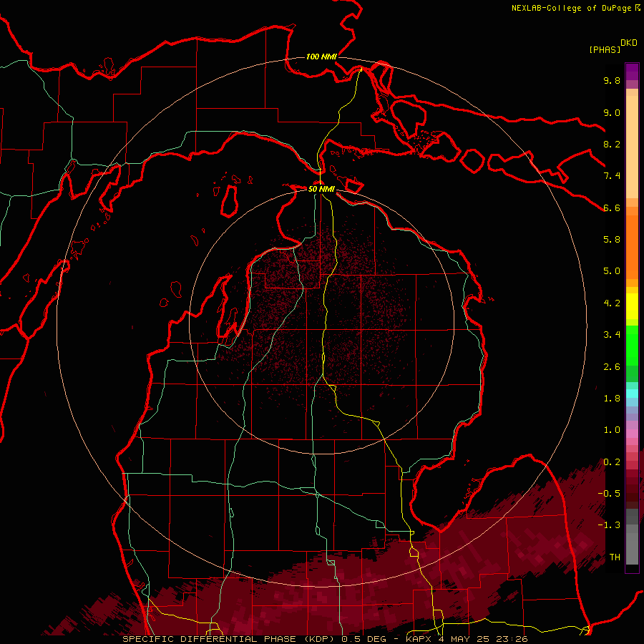Click the 4.2 scale value
The height and width of the screenshot is (644, 644).
[x=612, y=303]
